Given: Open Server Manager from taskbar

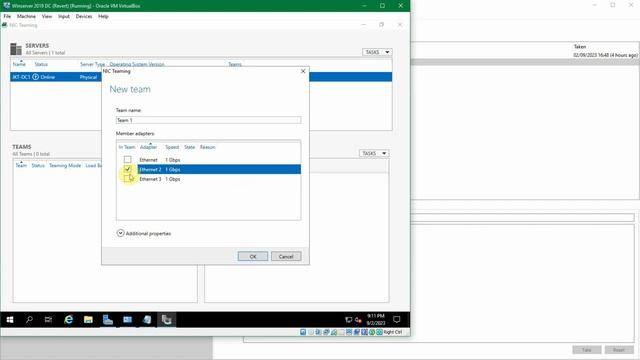Looking at the screenshot, I should coord(107,320).
